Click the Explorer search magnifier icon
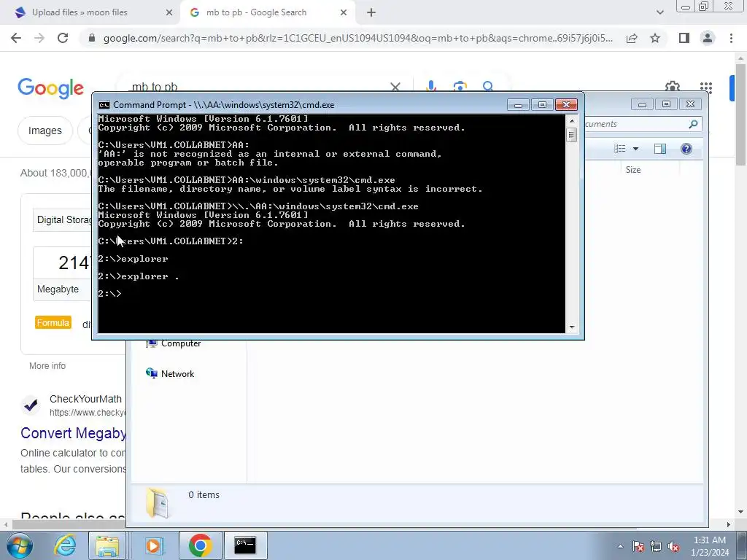Screen dimensions: 747x560 pyautogui.click(x=693, y=124)
